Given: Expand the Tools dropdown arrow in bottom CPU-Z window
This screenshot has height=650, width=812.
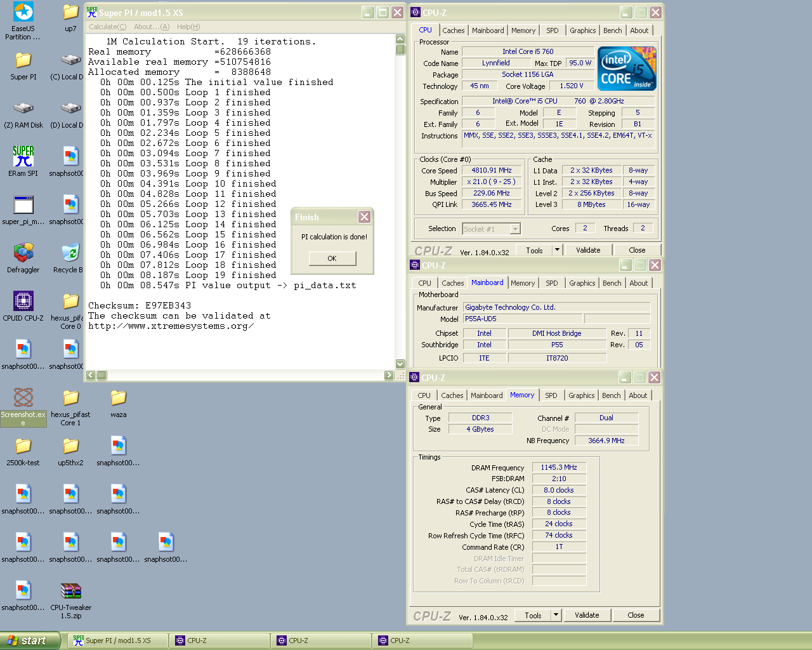Looking at the screenshot, I should click(556, 615).
